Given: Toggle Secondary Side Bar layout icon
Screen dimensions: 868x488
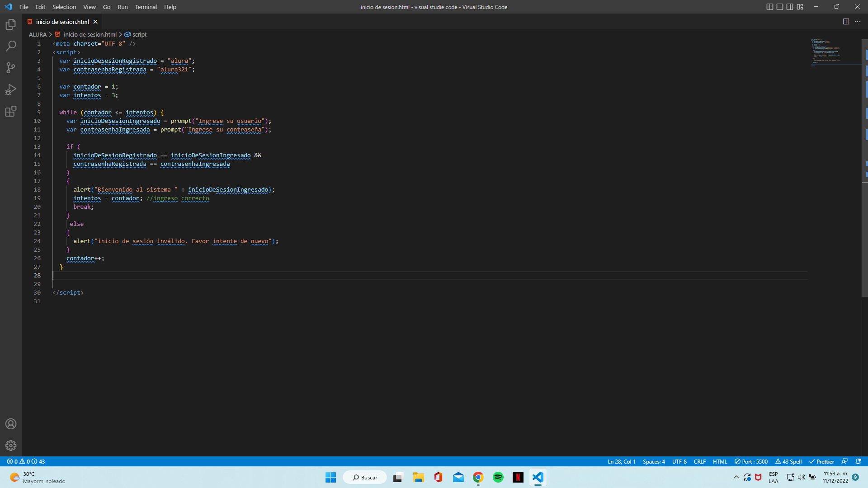Looking at the screenshot, I should click(x=790, y=7).
